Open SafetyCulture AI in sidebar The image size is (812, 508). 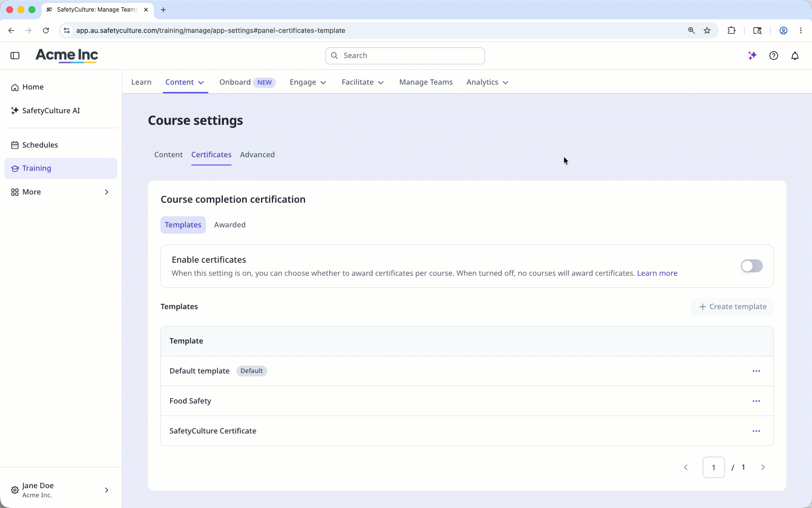tap(61, 111)
